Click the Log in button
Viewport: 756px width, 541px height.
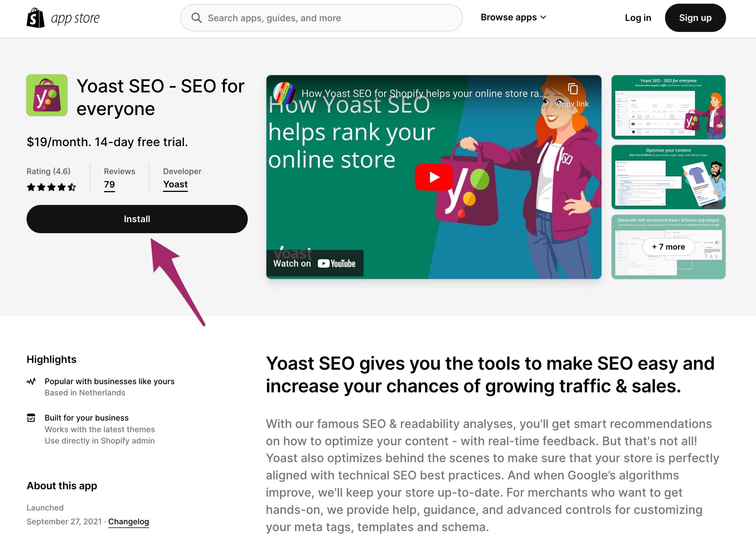(x=638, y=17)
